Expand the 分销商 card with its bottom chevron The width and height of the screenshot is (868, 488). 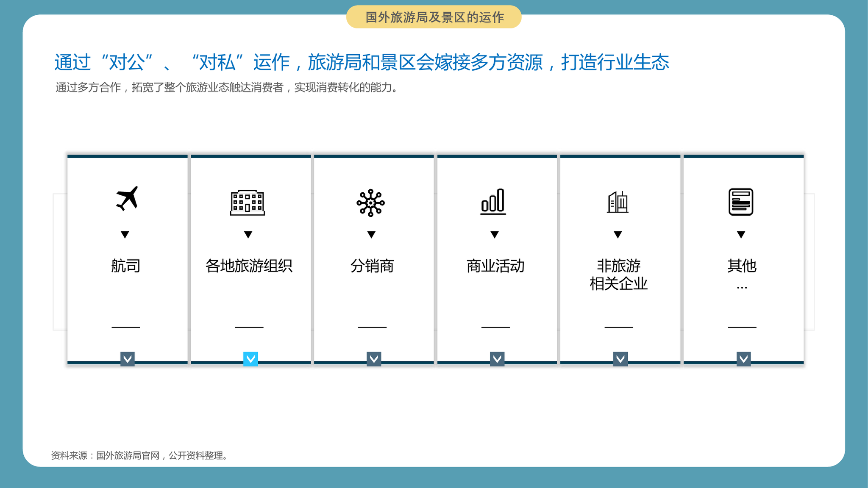point(374,359)
